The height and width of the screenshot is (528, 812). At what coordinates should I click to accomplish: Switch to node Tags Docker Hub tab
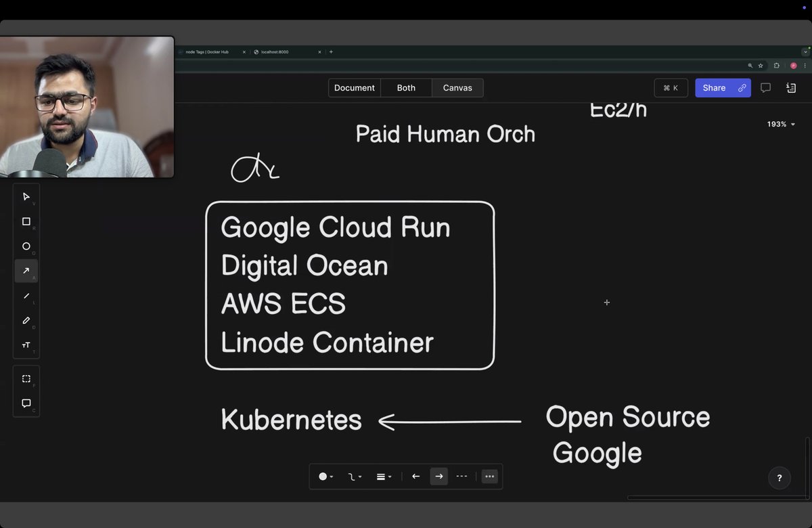(212, 52)
